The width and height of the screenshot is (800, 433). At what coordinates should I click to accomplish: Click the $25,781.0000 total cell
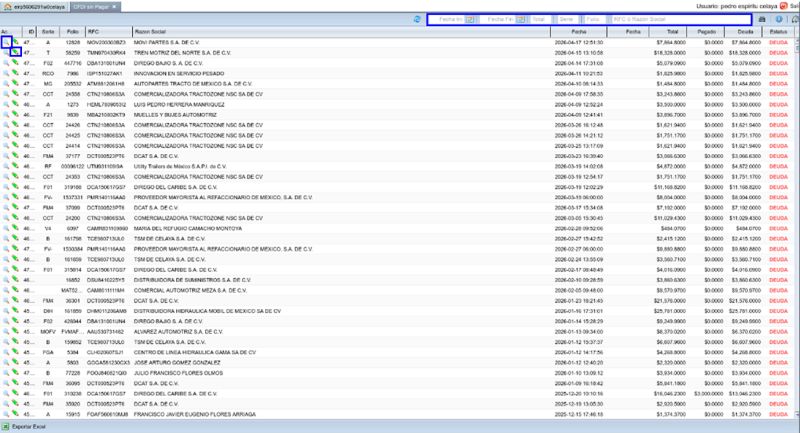point(668,311)
